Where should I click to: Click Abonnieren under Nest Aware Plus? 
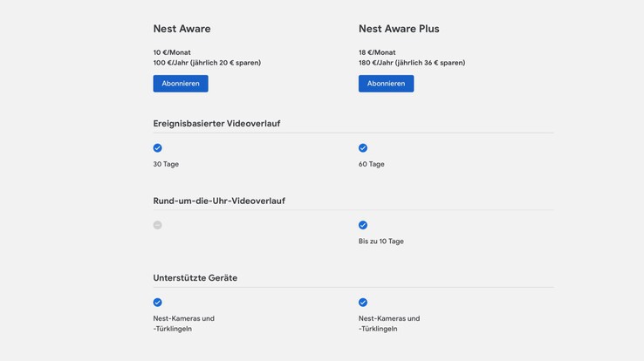[386, 84]
